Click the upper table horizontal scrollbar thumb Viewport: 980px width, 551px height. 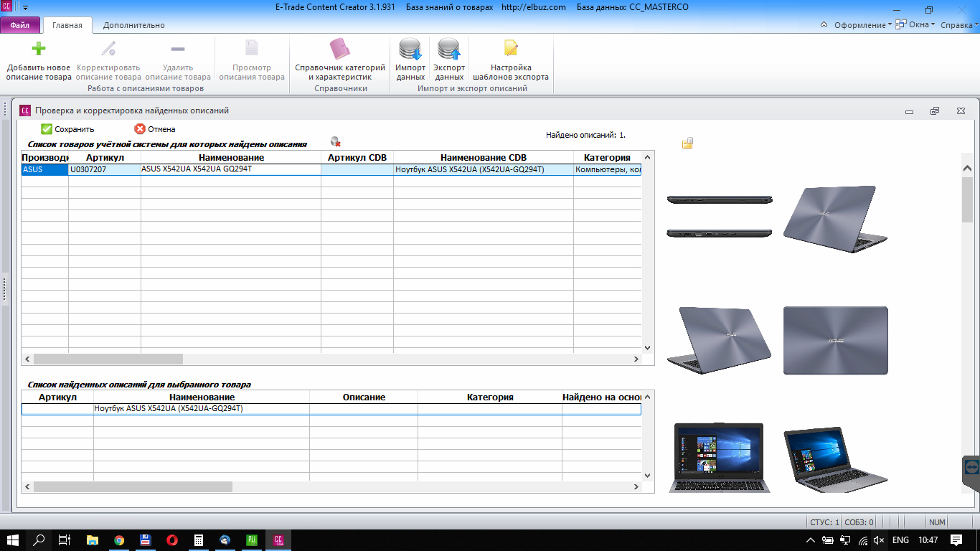(108, 359)
